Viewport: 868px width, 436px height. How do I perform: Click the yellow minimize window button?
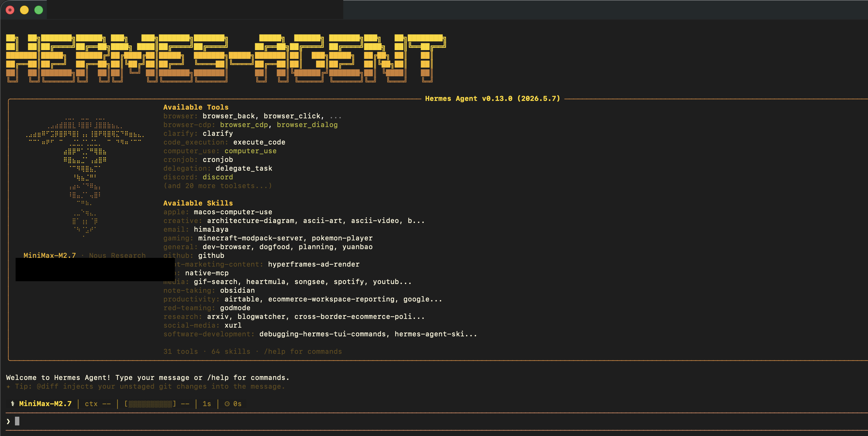[24, 10]
